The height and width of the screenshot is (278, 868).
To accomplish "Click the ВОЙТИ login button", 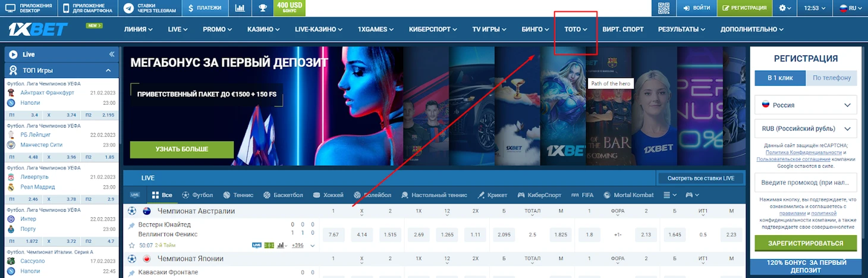I will pyautogui.click(x=696, y=8).
